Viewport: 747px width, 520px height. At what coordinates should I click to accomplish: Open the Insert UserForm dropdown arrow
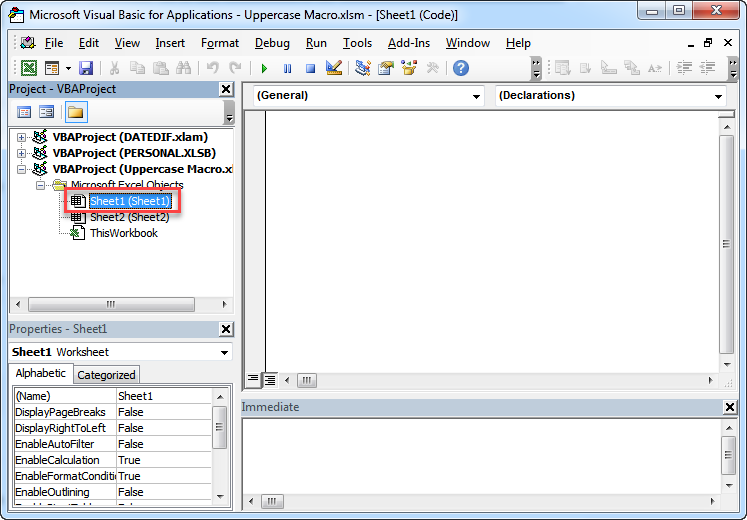pyautogui.click(x=68, y=69)
